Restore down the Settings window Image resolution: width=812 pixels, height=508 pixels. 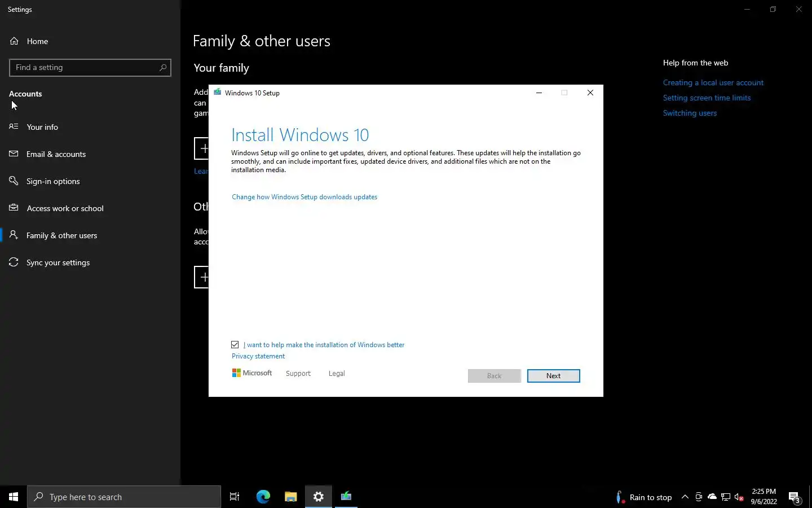tap(773, 9)
